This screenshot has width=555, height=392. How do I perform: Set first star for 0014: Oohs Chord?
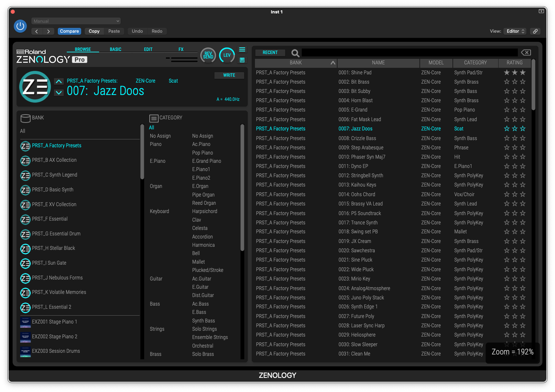point(507,194)
